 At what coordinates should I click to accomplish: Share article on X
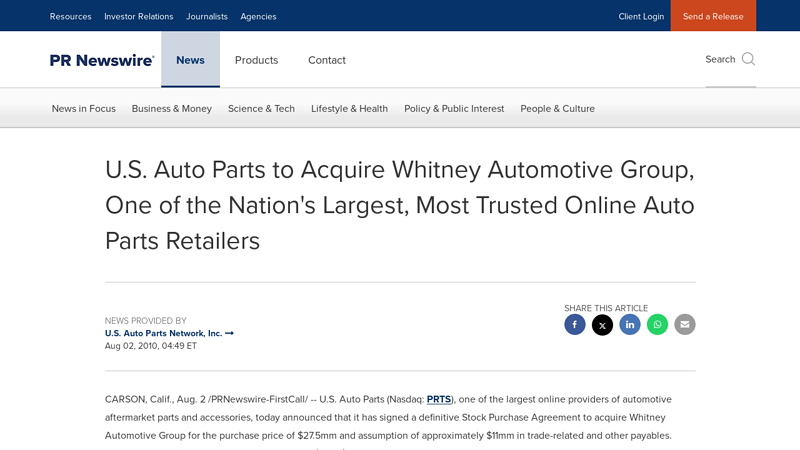coord(602,324)
